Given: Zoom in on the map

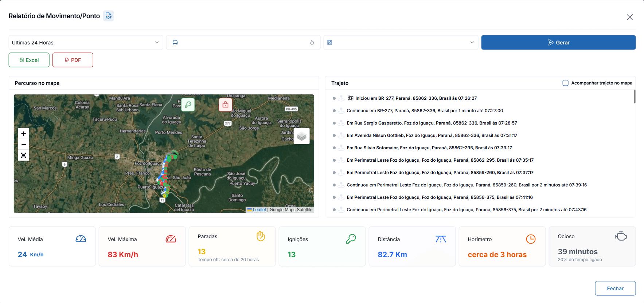Looking at the screenshot, I should pos(24,134).
